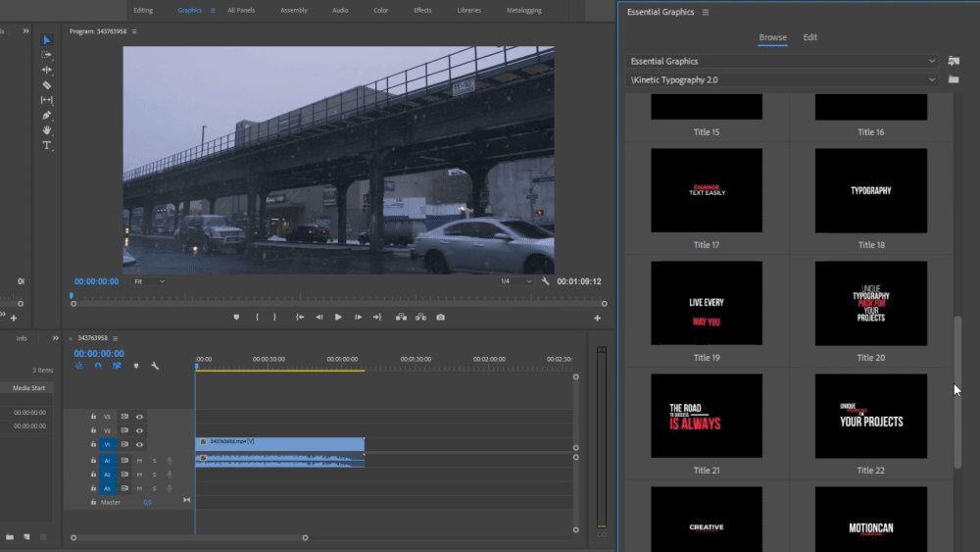The width and height of the screenshot is (980, 552).
Task: Open Timeline display settings wrench
Action: 155,366
